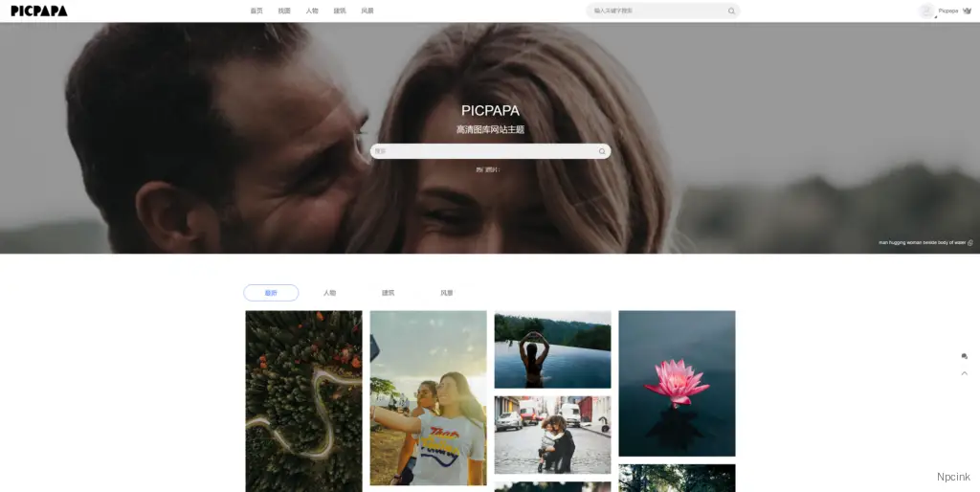Image resolution: width=980 pixels, height=492 pixels.
Task: Switch to the 建筑 gallery tab
Action: tap(388, 293)
